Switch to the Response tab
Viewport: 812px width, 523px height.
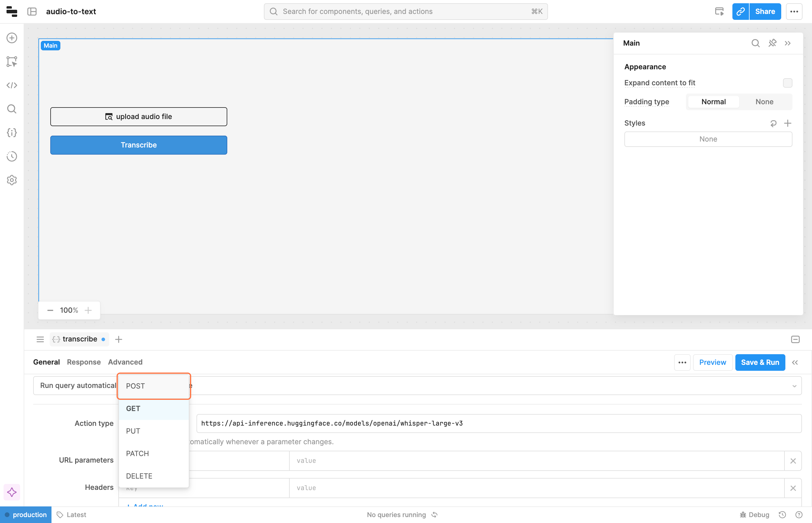[x=84, y=362]
